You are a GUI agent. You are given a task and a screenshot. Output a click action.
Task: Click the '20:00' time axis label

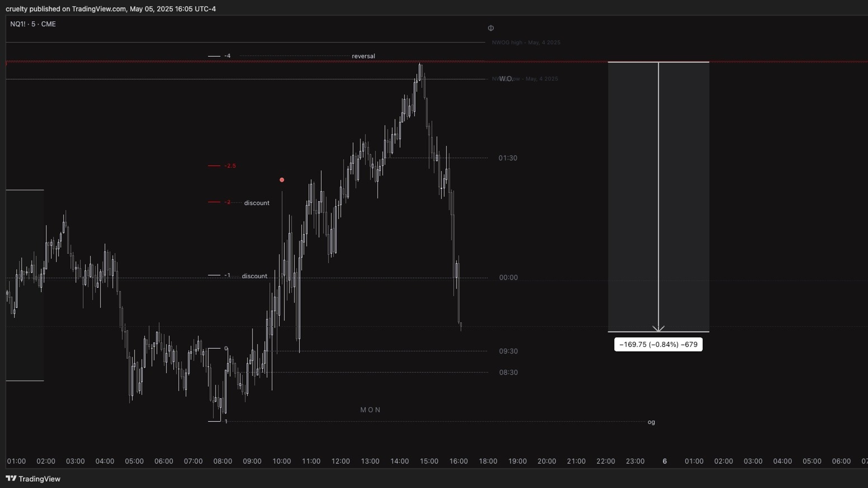click(547, 461)
